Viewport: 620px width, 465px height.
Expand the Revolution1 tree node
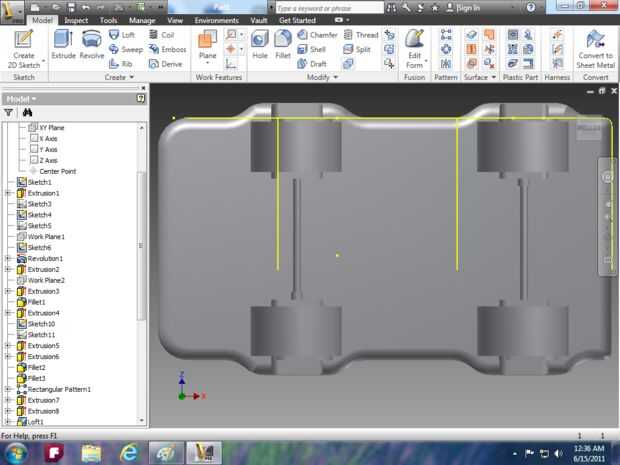8,258
